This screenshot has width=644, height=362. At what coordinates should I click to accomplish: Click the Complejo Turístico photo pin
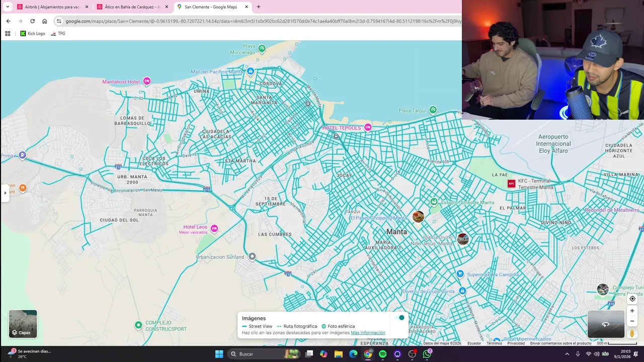[603, 290]
